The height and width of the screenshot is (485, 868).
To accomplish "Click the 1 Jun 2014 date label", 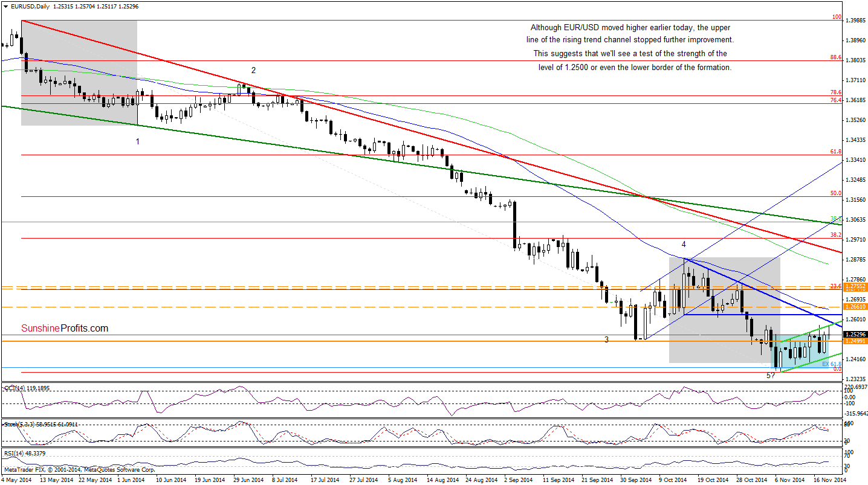I will point(130,480).
